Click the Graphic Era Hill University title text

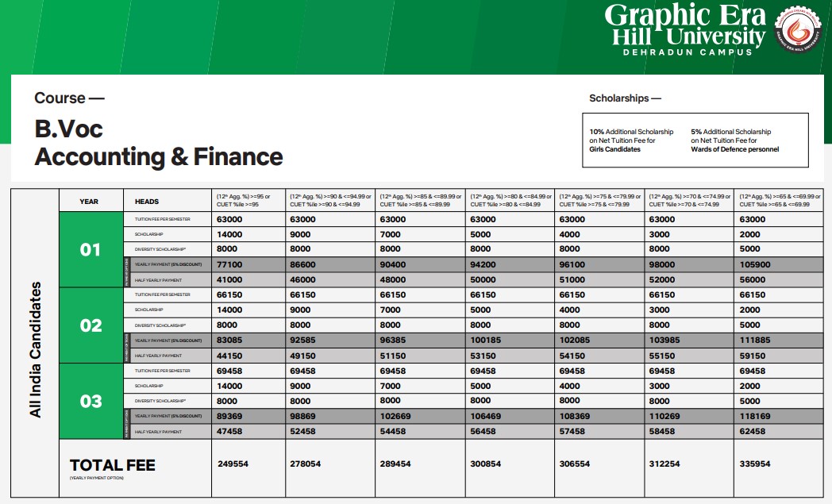pyautogui.click(x=685, y=25)
